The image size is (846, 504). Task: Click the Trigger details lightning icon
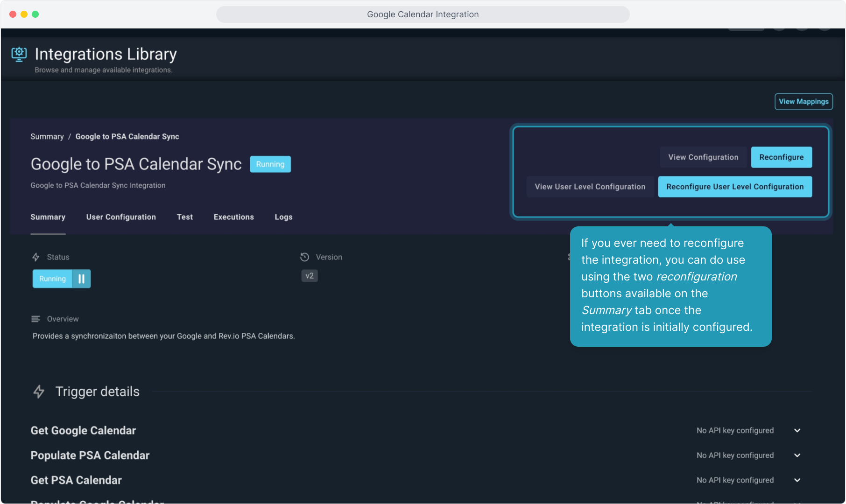39,392
